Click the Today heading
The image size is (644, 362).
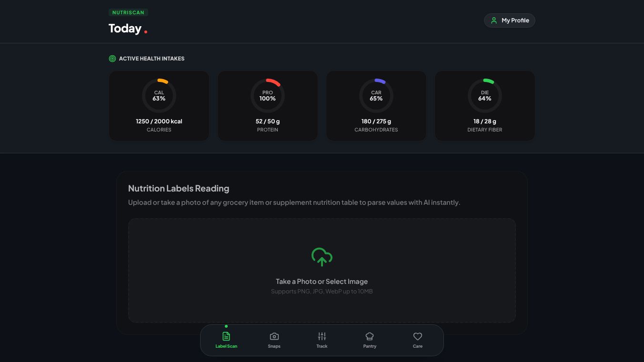[125, 29]
